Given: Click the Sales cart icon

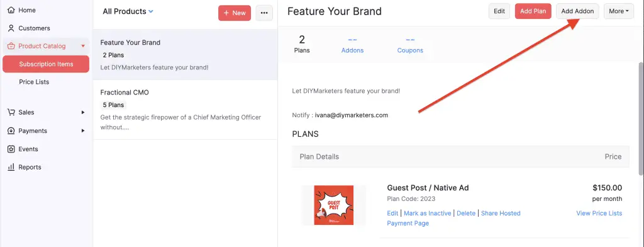Looking at the screenshot, I should coord(11,112).
